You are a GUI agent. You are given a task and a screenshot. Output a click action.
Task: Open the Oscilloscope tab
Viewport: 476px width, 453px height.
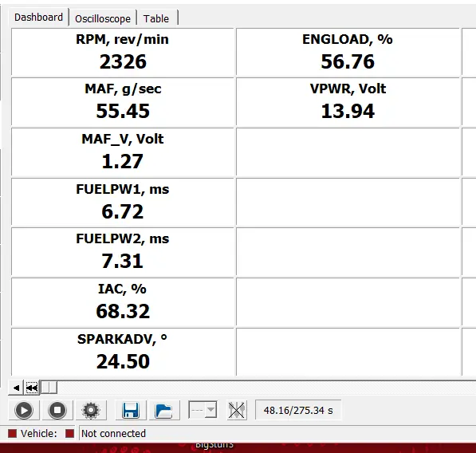pyautogui.click(x=103, y=19)
